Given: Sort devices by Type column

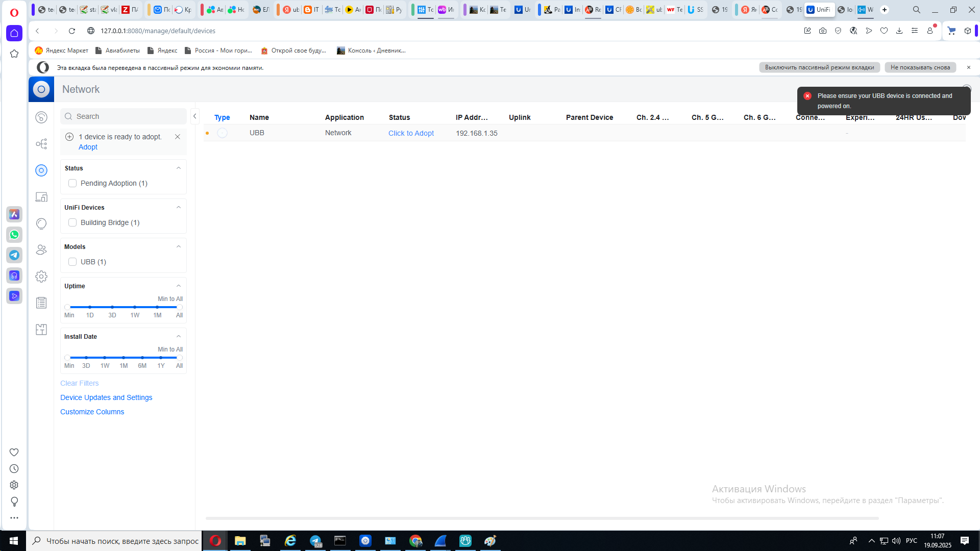Looking at the screenshot, I should [x=222, y=117].
